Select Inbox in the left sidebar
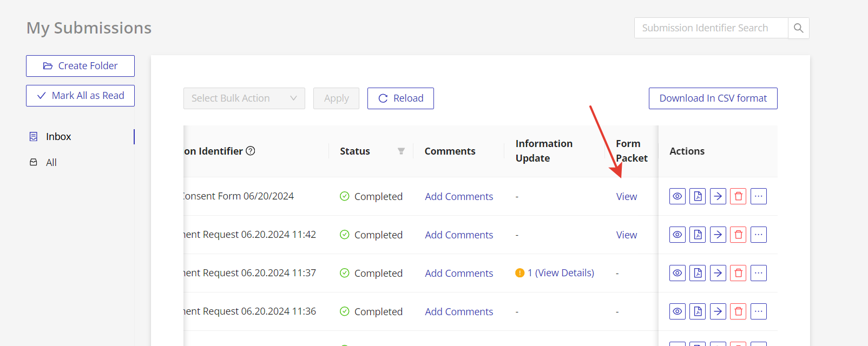 coord(58,137)
